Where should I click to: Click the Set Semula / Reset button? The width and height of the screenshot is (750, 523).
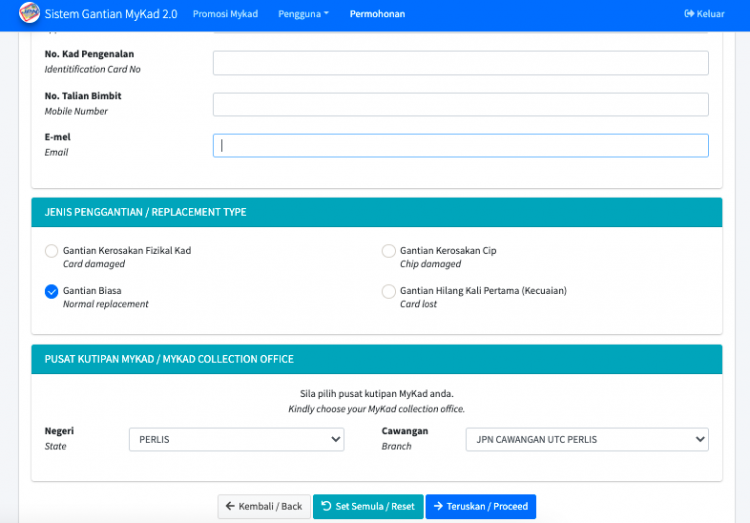[368, 506]
